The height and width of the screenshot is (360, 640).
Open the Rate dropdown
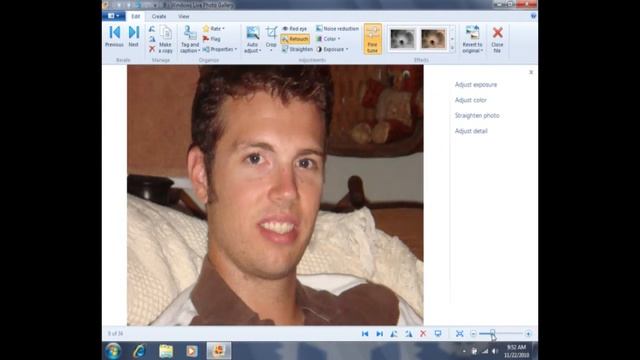point(214,29)
